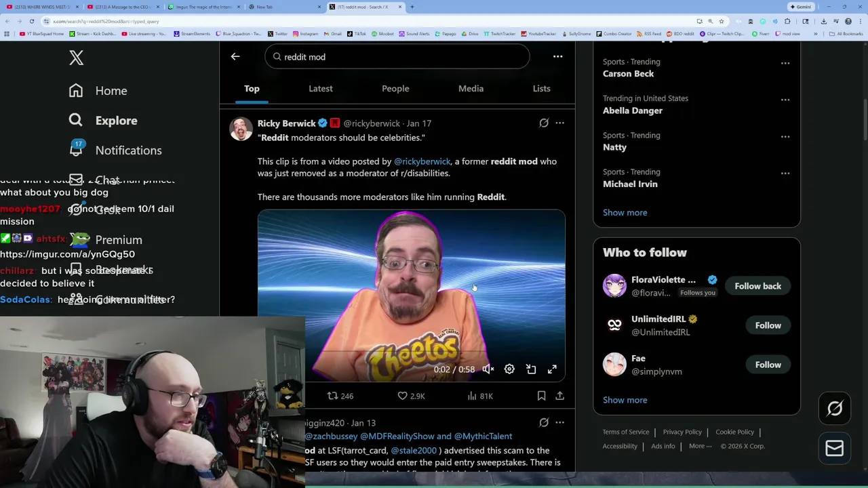
Task: Open Chrome three-dot menu
Action: (x=860, y=21)
